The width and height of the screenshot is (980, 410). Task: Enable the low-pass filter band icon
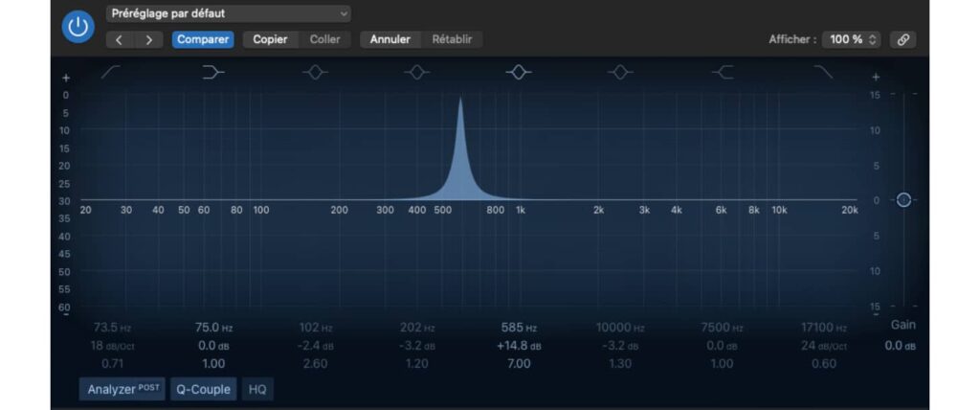[824, 73]
